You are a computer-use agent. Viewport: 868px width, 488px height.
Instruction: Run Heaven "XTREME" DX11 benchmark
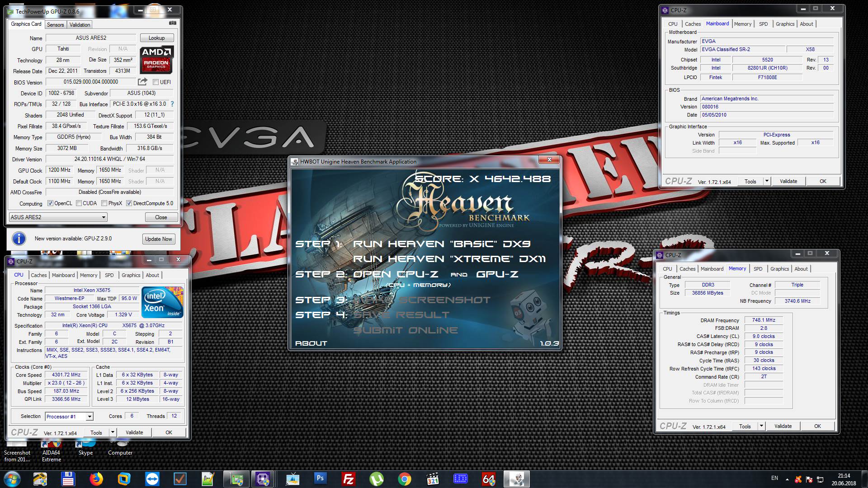[449, 259]
